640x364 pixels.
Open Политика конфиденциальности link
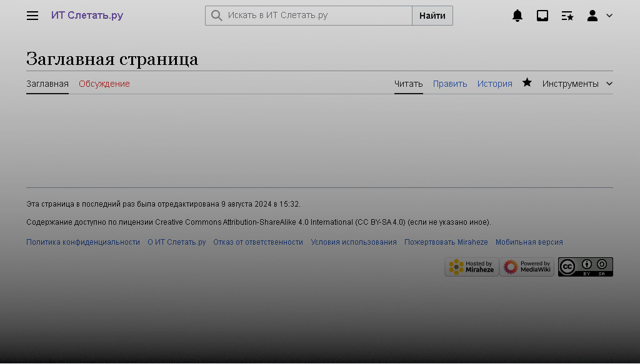click(x=83, y=242)
